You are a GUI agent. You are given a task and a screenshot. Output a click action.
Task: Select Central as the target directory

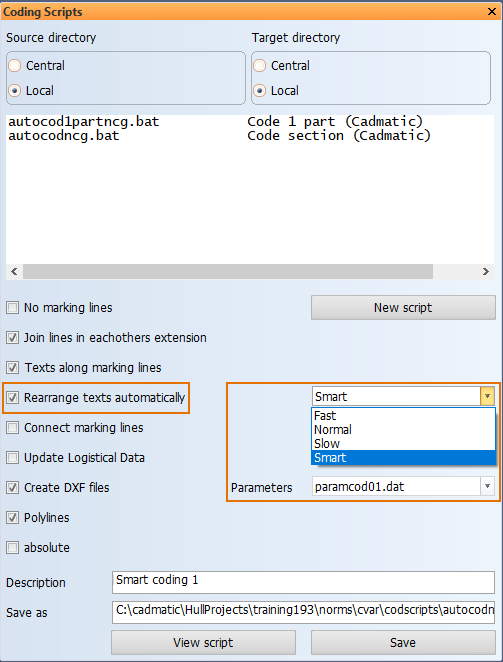(x=260, y=66)
